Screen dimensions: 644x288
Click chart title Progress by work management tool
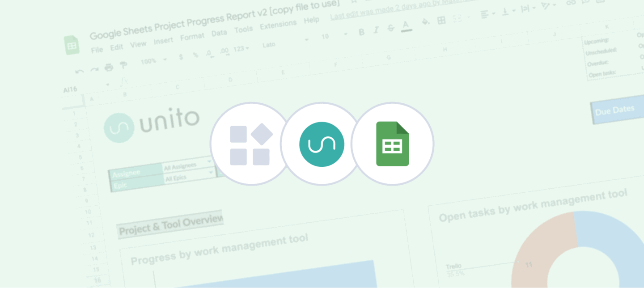[x=219, y=250]
